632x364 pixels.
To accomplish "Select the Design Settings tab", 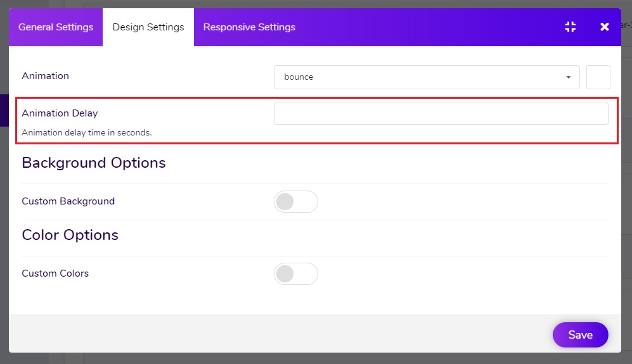I will click(x=148, y=27).
